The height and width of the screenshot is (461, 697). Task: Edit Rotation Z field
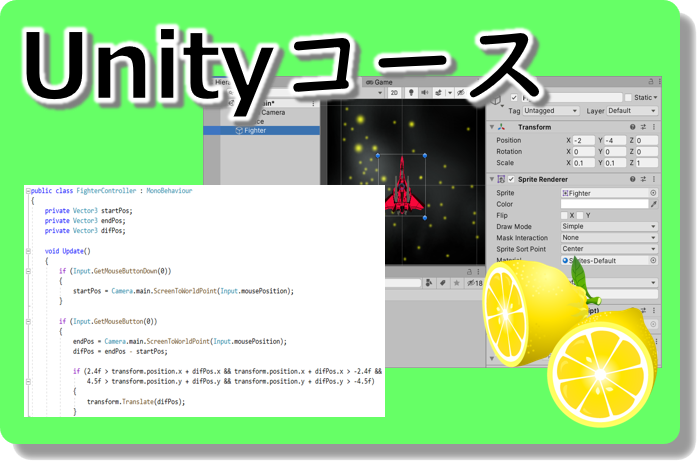[x=647, y=152]
